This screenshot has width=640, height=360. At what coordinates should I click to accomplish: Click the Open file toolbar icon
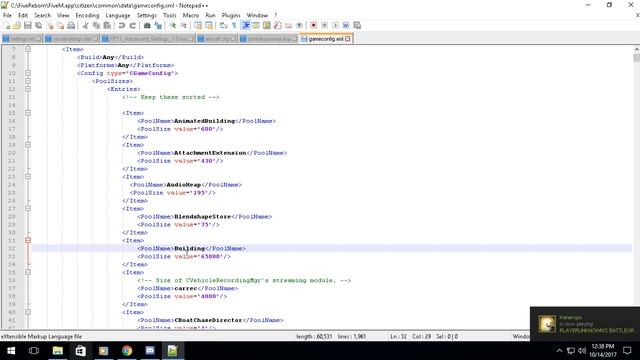coord(17,25)
